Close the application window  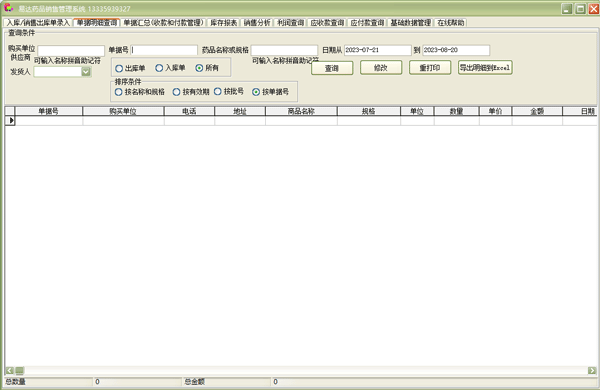click(594, 8)
